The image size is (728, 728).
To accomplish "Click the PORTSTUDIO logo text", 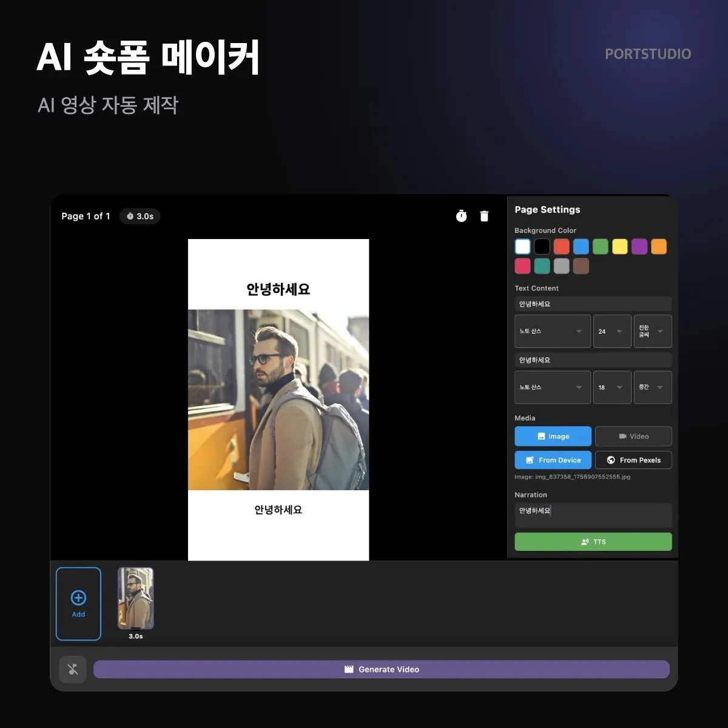I will [x=648, y=54].
